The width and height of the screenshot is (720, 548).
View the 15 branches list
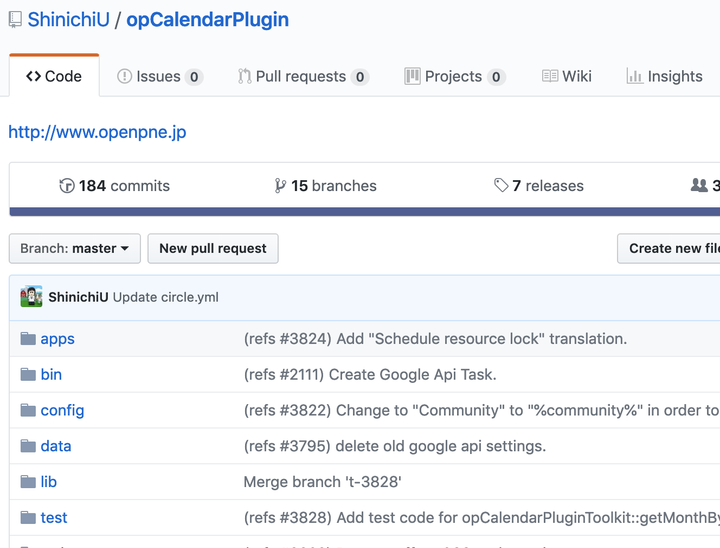325,186
